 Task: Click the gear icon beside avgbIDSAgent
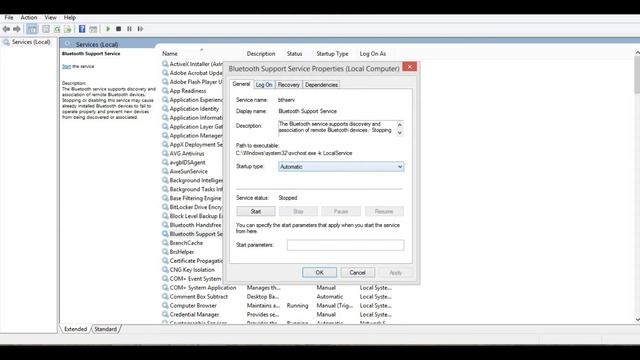tap(165, 162)
